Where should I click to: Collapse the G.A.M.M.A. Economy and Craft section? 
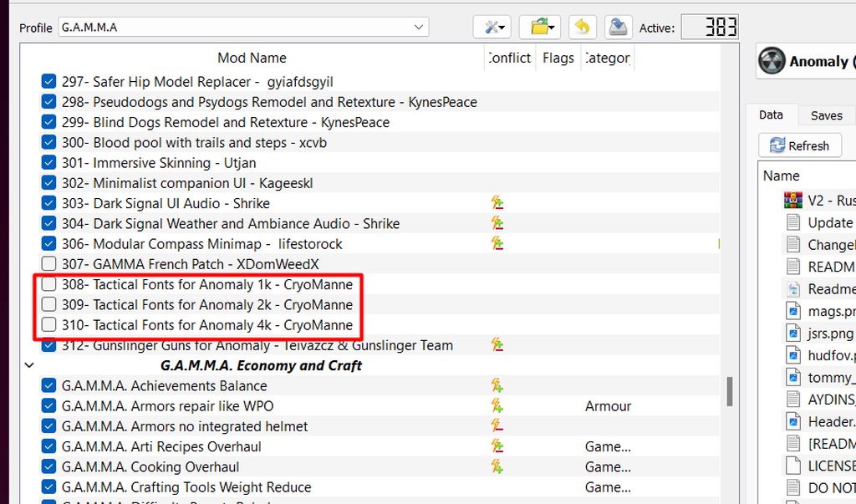[x=29, y=365]
